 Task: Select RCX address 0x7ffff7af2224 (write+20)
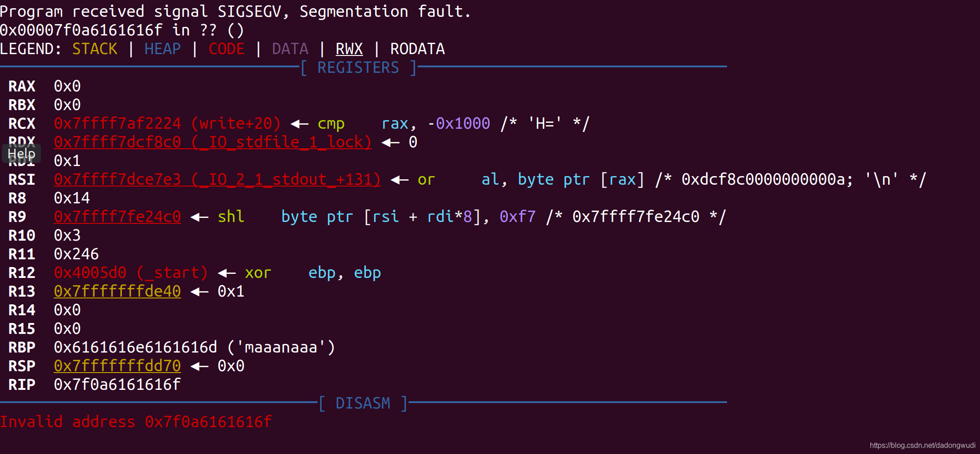click(x=167, y=124)
